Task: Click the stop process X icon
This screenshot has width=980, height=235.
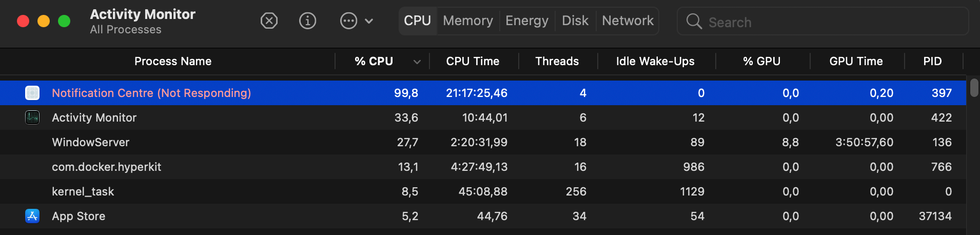Action: click(269, 21)
